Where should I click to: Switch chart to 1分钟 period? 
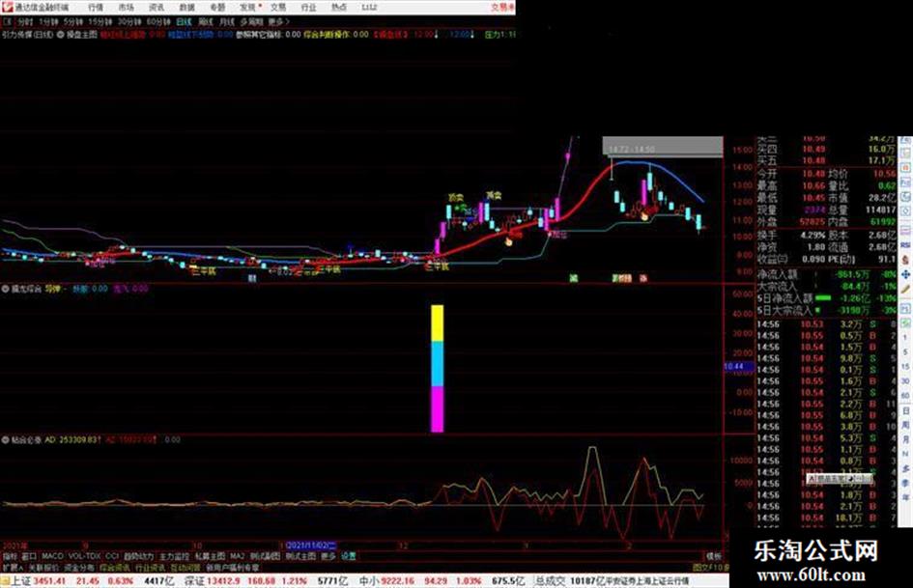(x=48, y=21)
